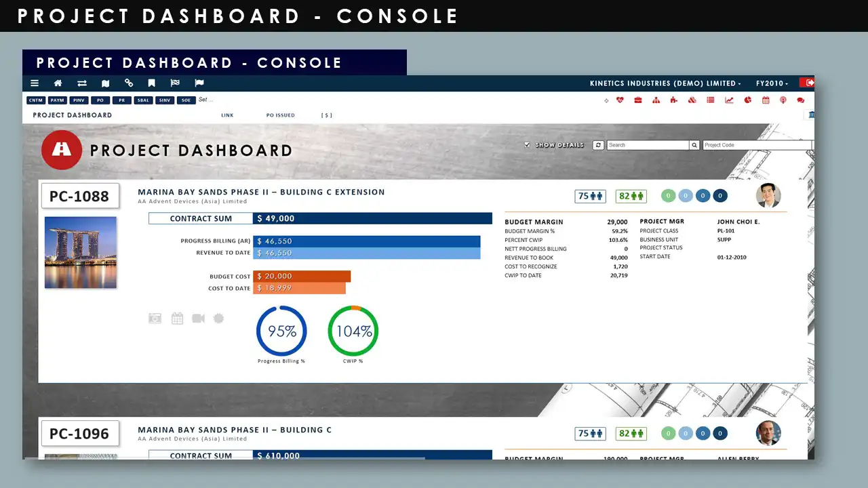The height and width of the screenshot is (488, 868).
Task: Open the KINETICS INDUSTRIES company dropdown
Action: tap(665, 83)
